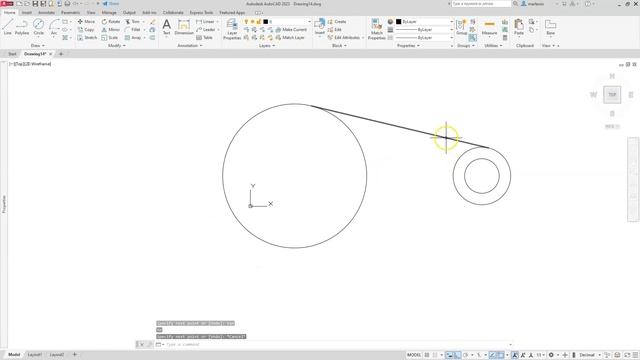
Task: Open the Parametric ribbon tab
Action: (70, 13)
